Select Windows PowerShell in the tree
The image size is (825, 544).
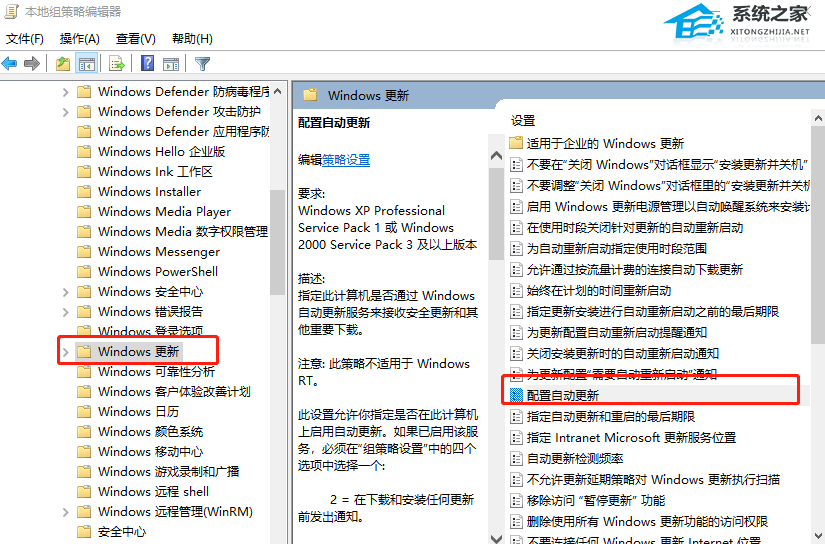tap(157, 271)
